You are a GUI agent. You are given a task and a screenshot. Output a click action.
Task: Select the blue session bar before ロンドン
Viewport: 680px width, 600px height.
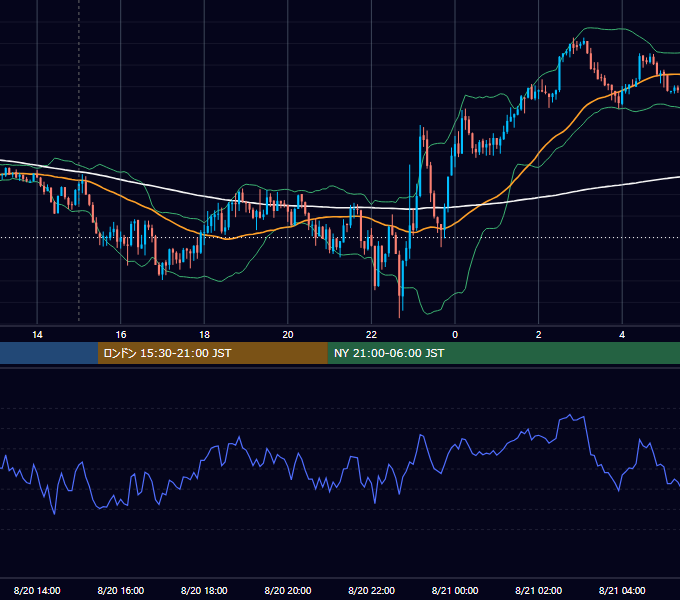[49, 353]
